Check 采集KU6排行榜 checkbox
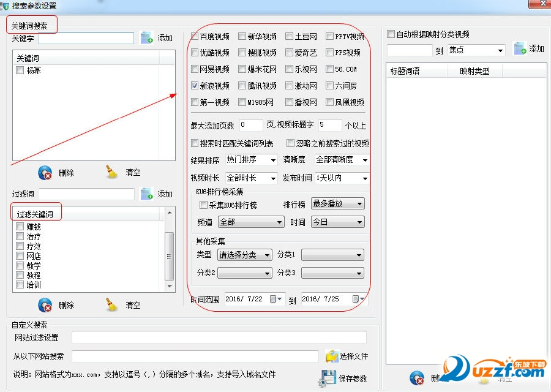The image size is (551, 392). pos(203,205)
